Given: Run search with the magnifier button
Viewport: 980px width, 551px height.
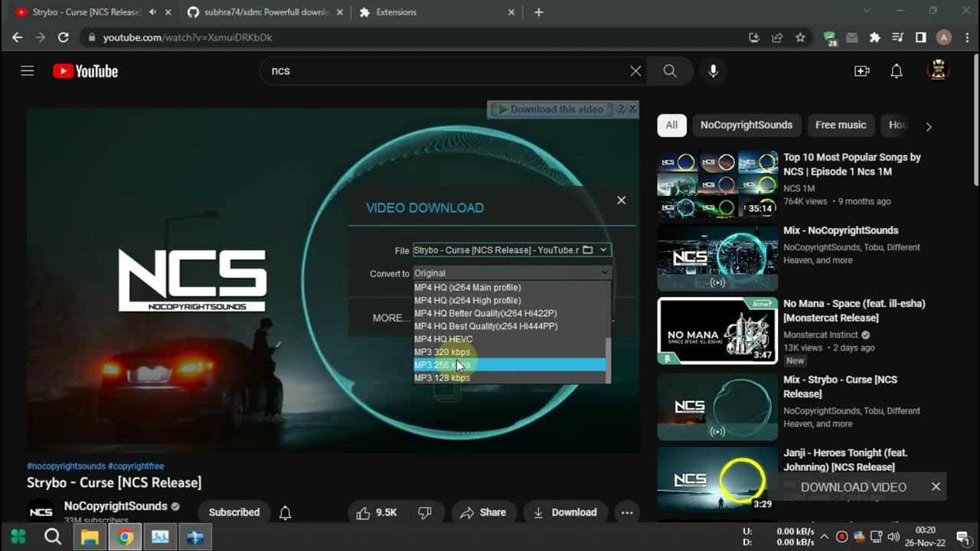Looking at the screenshot, I should pyautogui.click(x=670, y=71).
